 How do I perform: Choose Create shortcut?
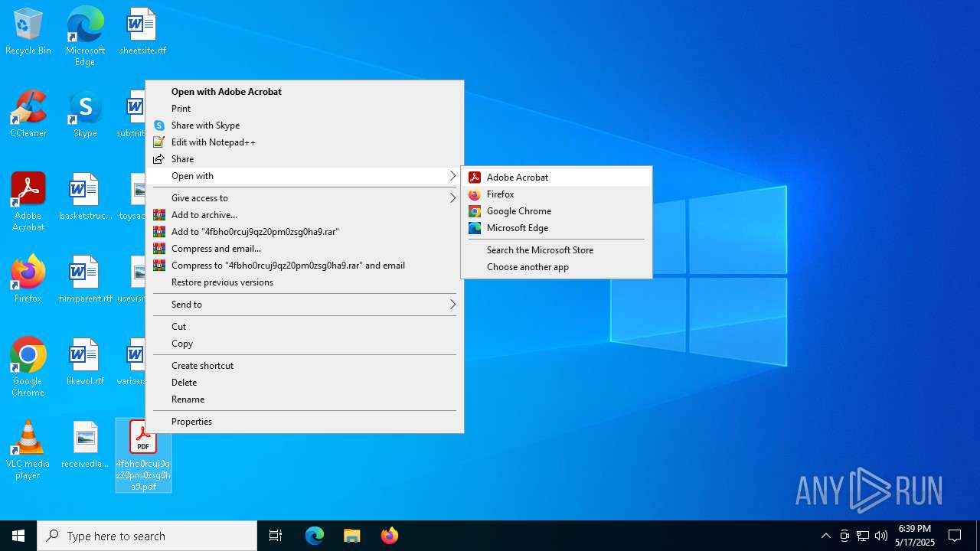tap(305, 366)
